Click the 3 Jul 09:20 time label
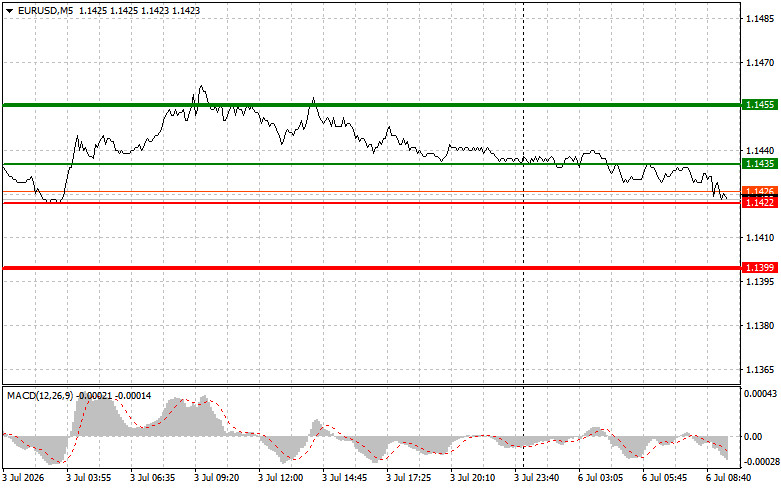 (217, 478)
